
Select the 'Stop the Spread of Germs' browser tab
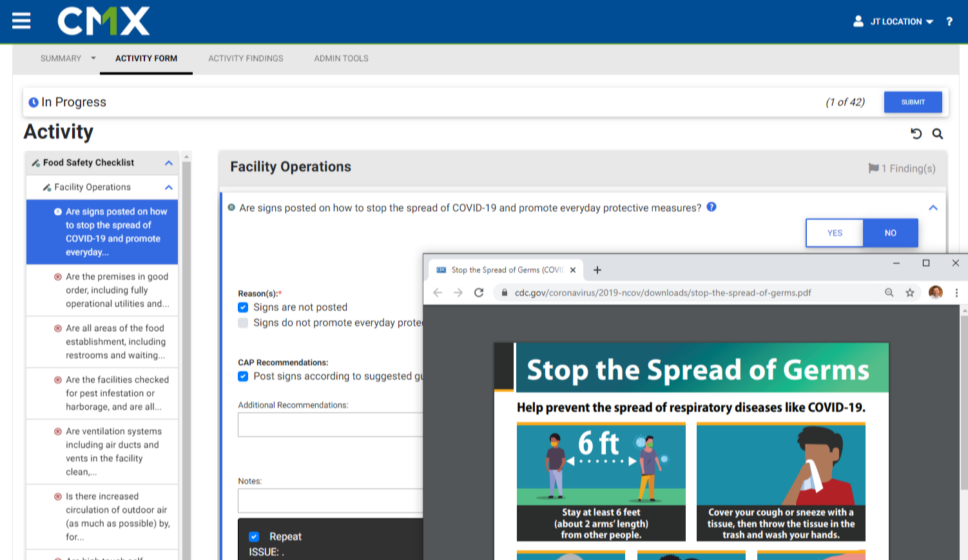pos(506,270)
